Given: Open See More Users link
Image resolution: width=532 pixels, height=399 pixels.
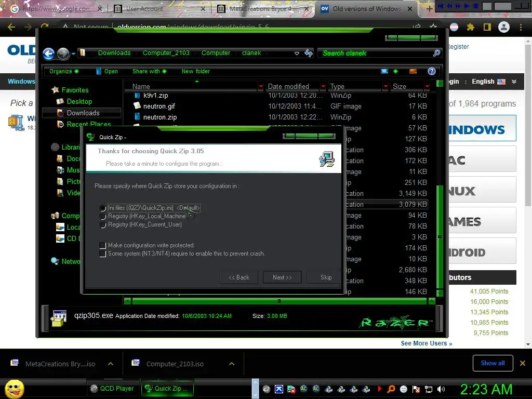Looking at the screenshot, I should click(427, 343).
